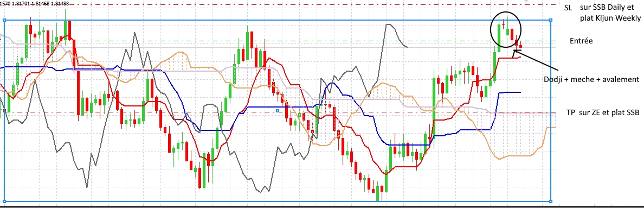Click the red dash-dot take profit line
644x208 pixels.
[x=278, y=112]
